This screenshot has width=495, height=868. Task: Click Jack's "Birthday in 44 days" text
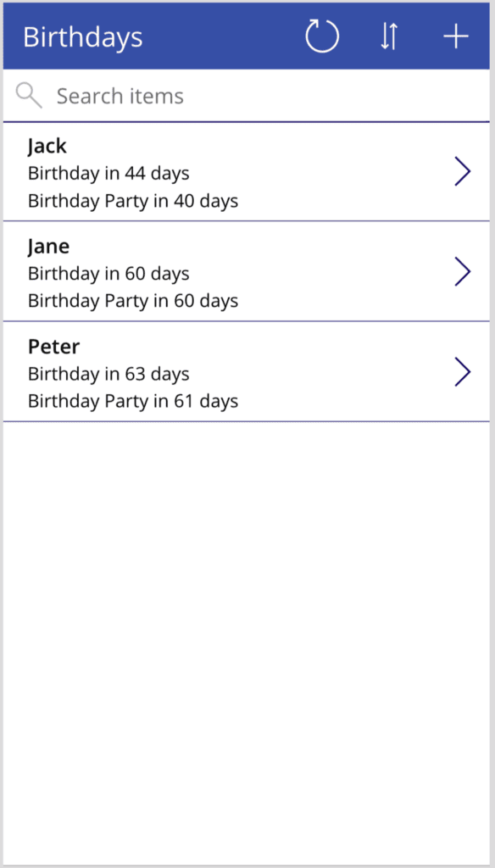(108, 173)
